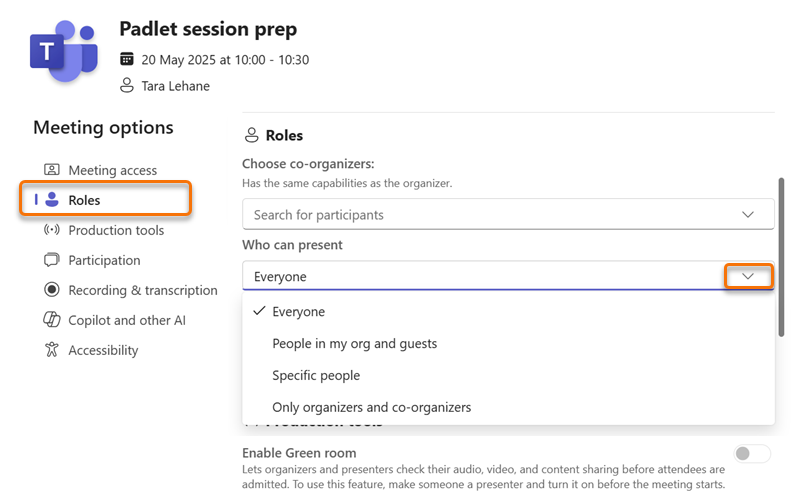Select the checked Everyone option
Viewport: 800px width, 503px height.
click(508, 312)
